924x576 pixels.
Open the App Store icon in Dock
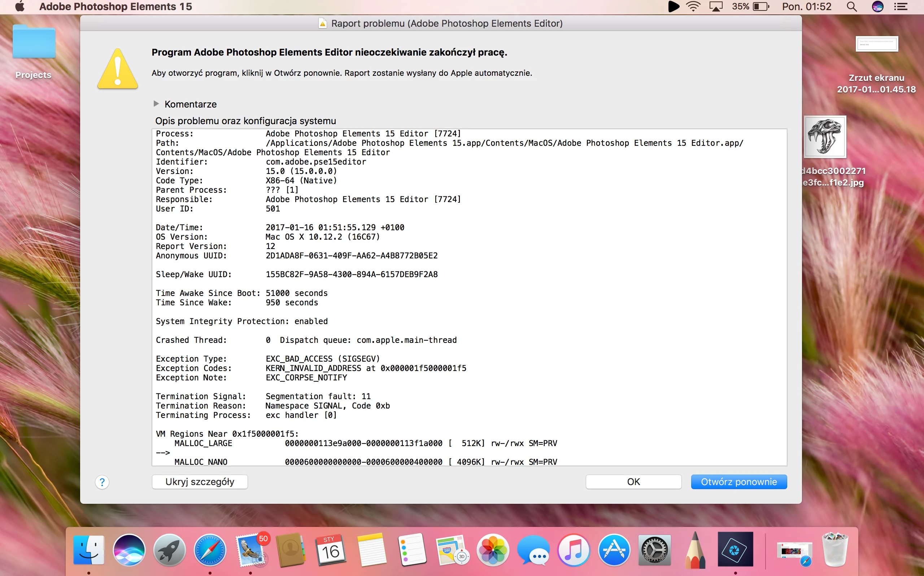(x=614, y=550)
